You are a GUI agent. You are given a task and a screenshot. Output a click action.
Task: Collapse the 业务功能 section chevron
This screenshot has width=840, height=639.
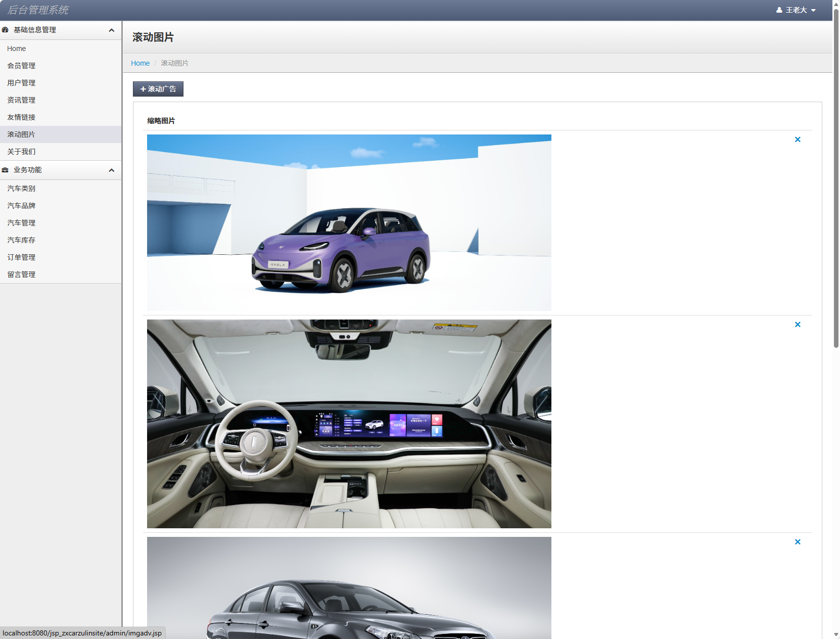111,170
